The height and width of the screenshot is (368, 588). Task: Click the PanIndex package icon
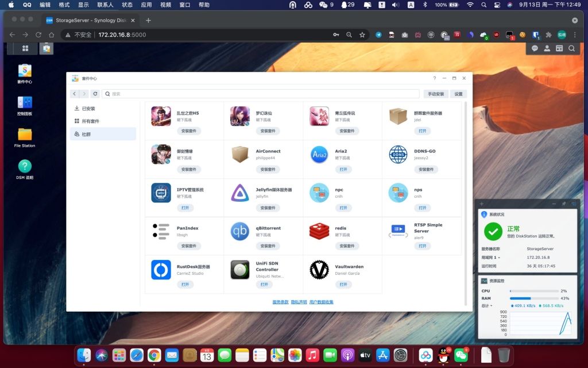pyautogui.click(x=161, y=231)
